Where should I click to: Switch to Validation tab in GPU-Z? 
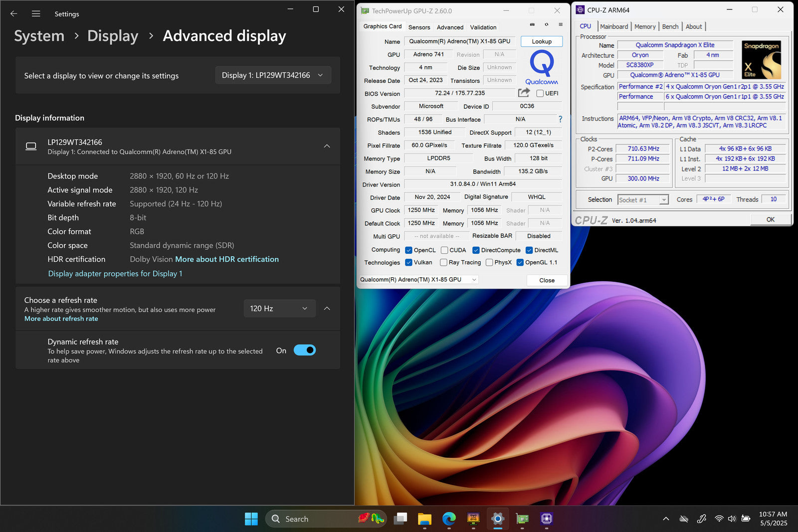(483, 27)
